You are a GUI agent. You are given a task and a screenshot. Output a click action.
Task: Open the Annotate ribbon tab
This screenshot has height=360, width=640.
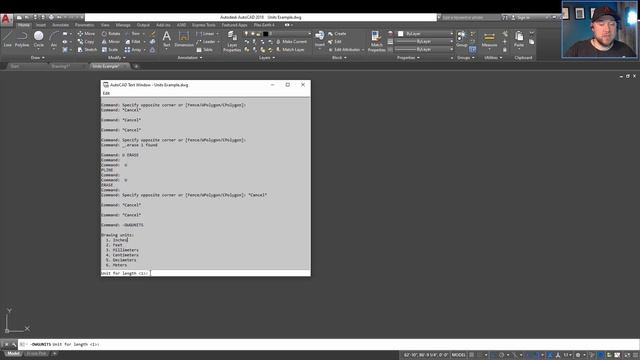[x=60, y=25]
